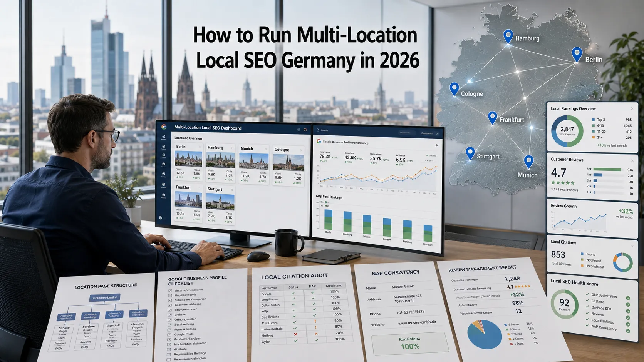Click the Berlin bar in Map Pack Rankings

coord(328,220)
